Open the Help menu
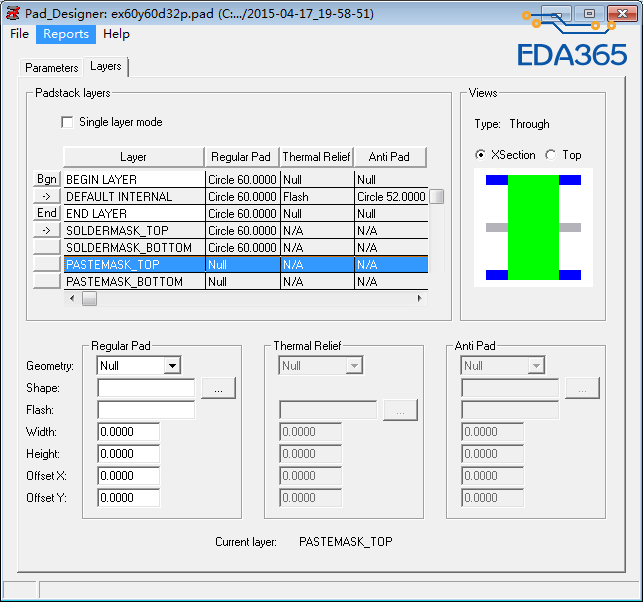The width and height of the screenshot is (643, 602). pyautogui.click(x=116, y=34)
